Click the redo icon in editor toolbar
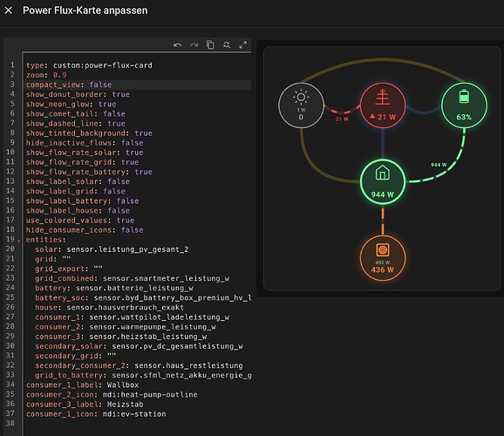 194,45
